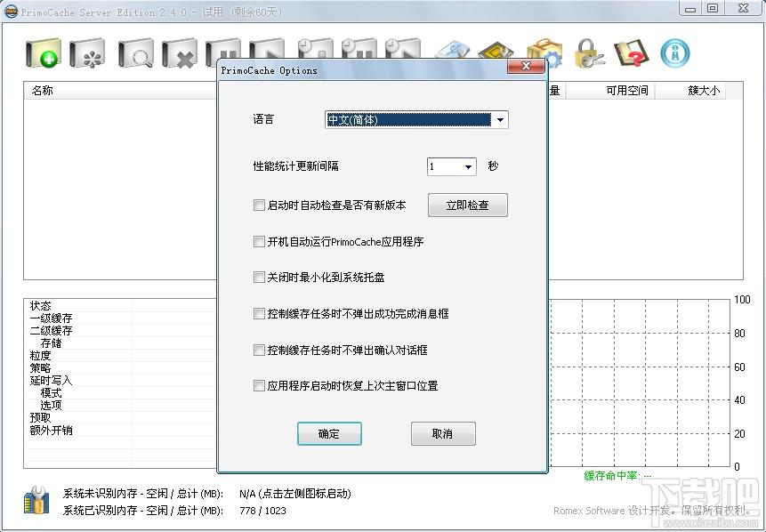Click the 一级缓存 row in info panel
Viewport: 766px width, 532px height.
tap(120, 318)
